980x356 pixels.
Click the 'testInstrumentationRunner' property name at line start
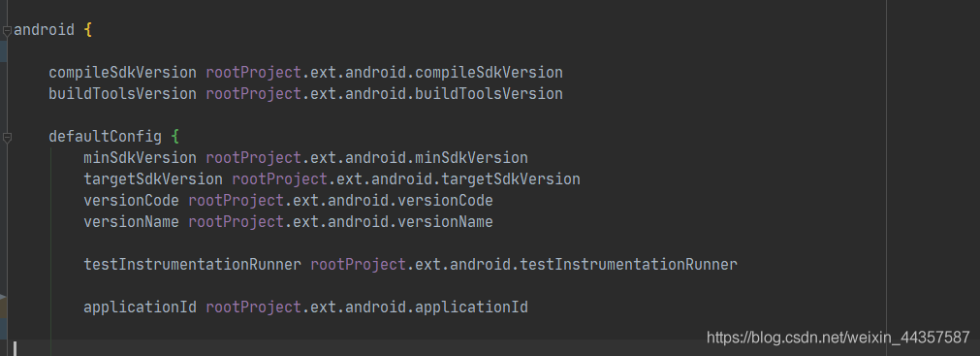pyautogui.click(x=193, y=265)
